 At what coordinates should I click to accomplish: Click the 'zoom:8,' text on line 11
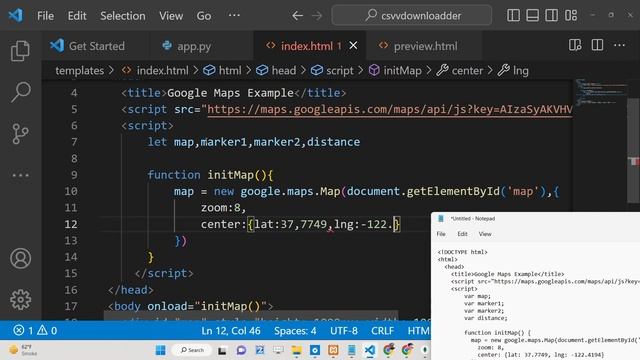click(x=223, y=208)
